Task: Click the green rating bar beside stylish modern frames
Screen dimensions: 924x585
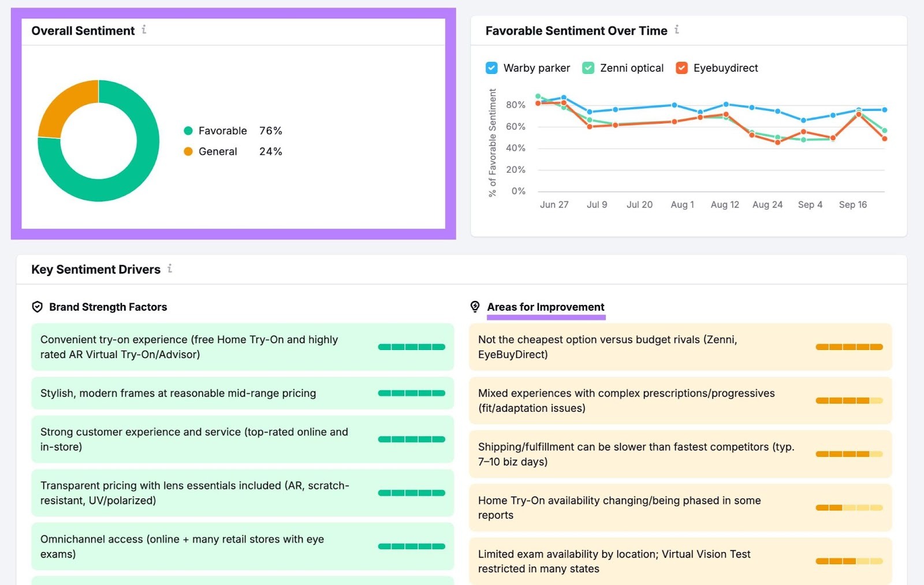Action: (x=411, y=393)
